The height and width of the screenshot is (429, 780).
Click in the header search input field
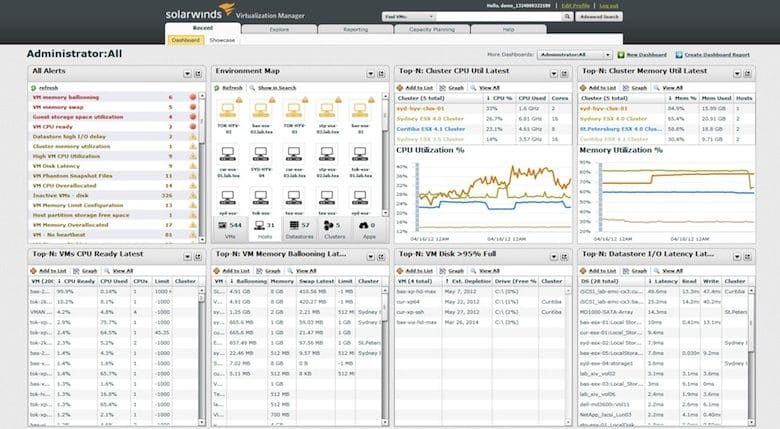click(x=499, y=16)
